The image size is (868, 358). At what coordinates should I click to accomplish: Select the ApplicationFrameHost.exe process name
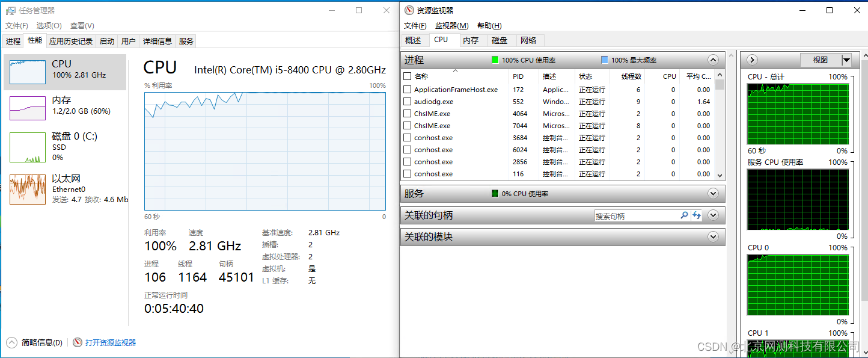click(456, 90)
